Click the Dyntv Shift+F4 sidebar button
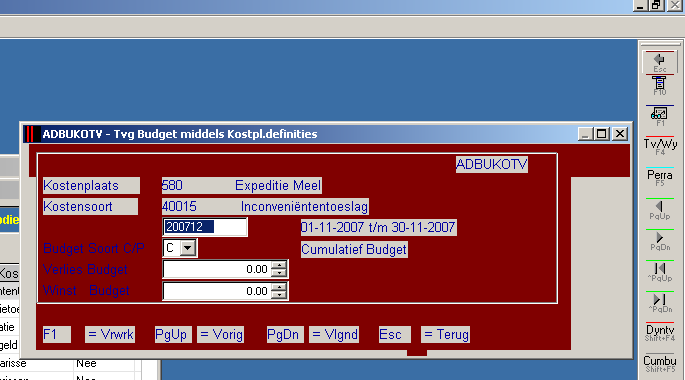Image resolution: width=685 pixels, height=380 pixels. (x=660, y=333)
